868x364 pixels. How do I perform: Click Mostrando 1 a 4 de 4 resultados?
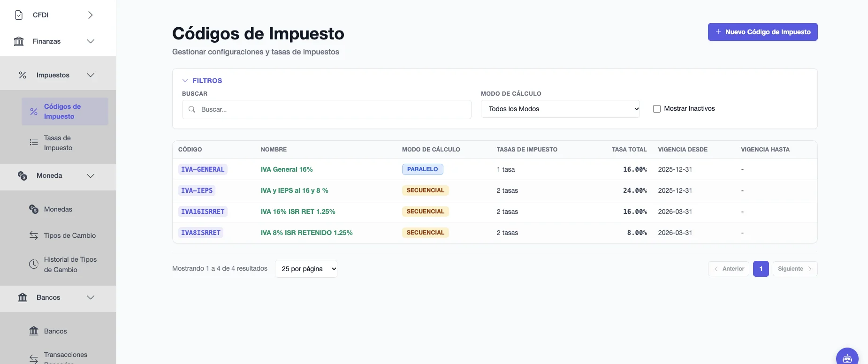point(220,268)
